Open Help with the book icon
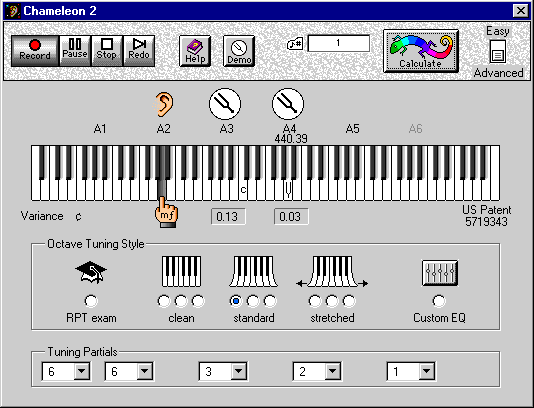This screenshot has width=534, height=408. pyautogui.click(x=195, y=51)
